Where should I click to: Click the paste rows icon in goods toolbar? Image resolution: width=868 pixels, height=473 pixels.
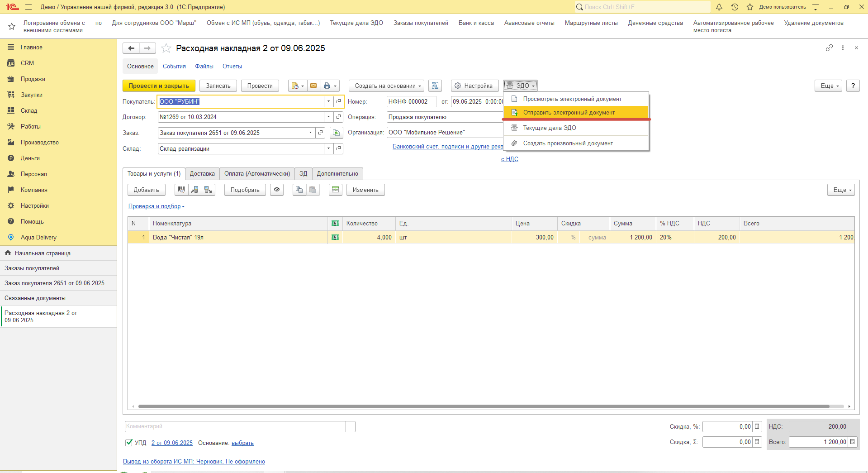[313, 190]
